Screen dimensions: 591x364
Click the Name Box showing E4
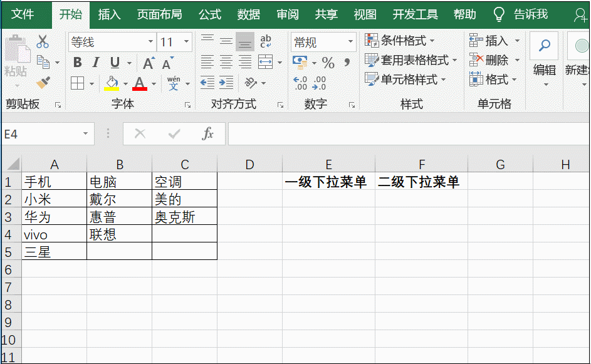[41, 134]
